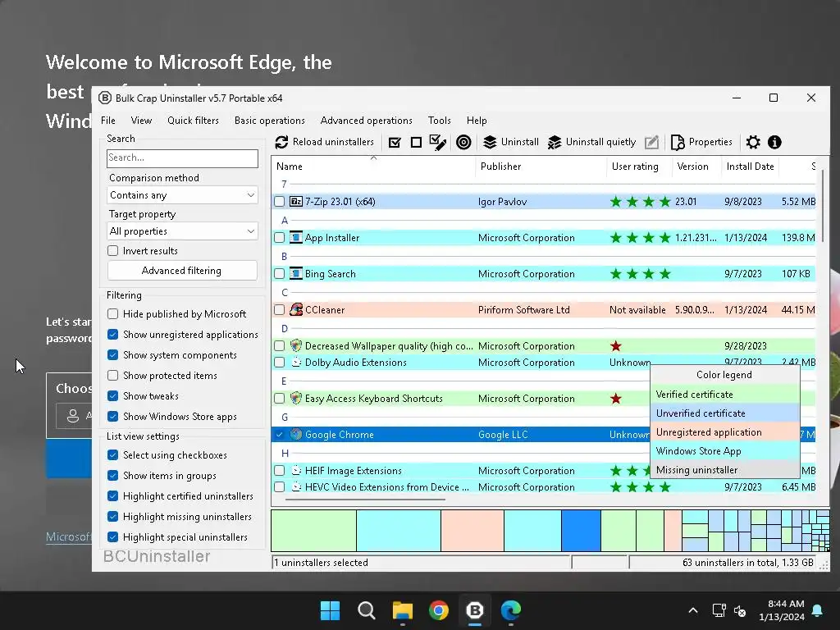Open the File menu
840x630 pixels.
tap(108, 121)
